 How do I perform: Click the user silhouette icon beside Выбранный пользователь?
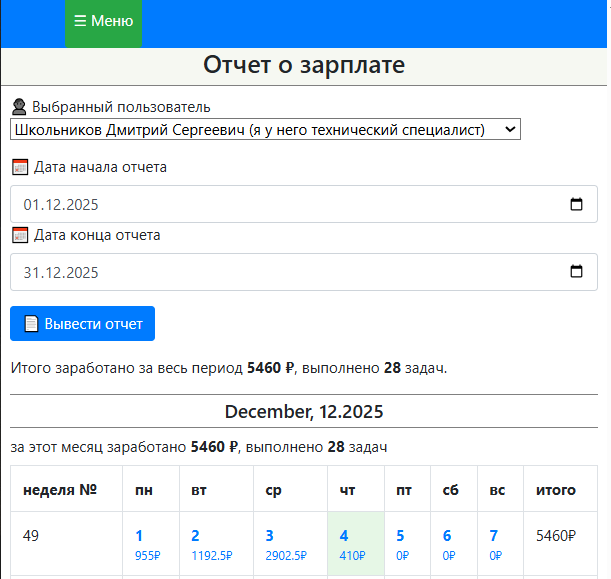click(x=19, y=107)
